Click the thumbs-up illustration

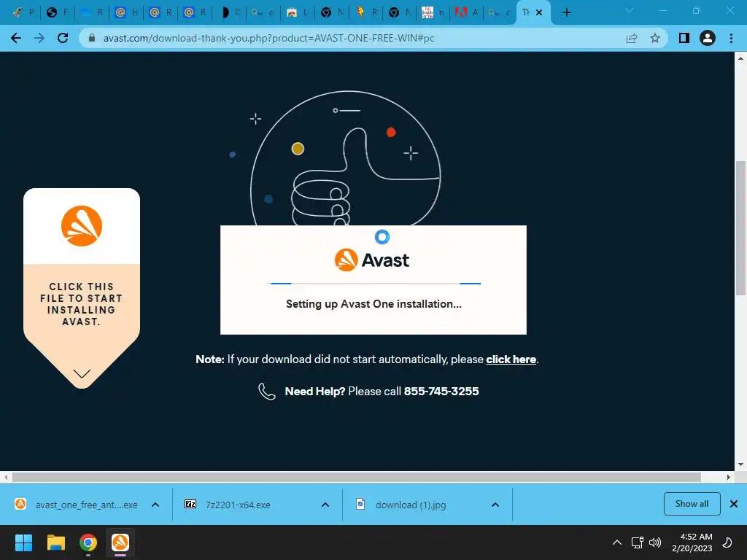click(x=345, y=158)
